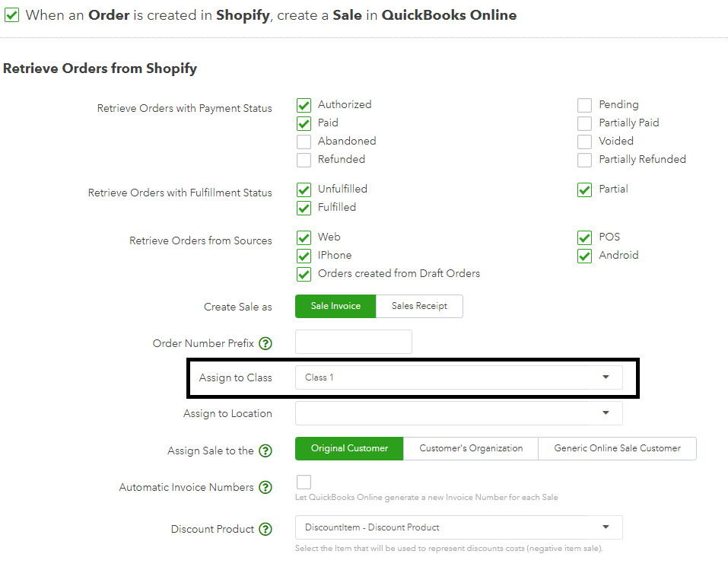The height and width of the screenshot is (586, 728).
Task: Uncheck Orders created from Draft Orders
Action: pyautogui.click(x=304, y=273)
